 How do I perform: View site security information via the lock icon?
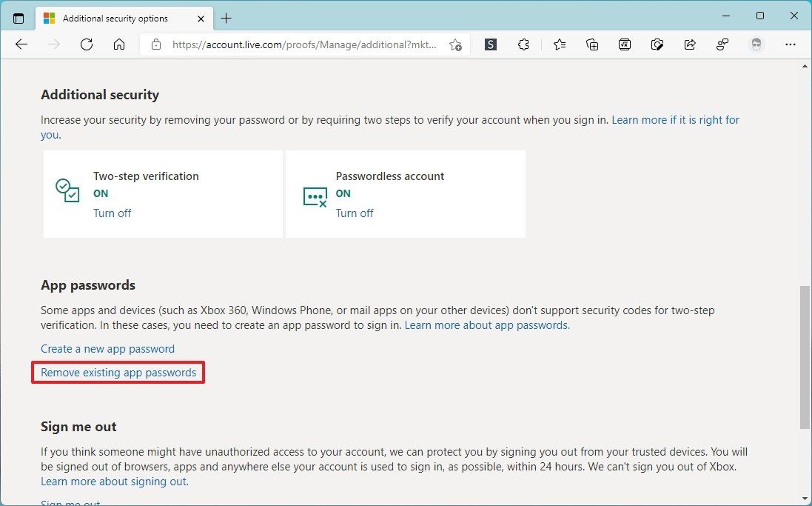155,44
